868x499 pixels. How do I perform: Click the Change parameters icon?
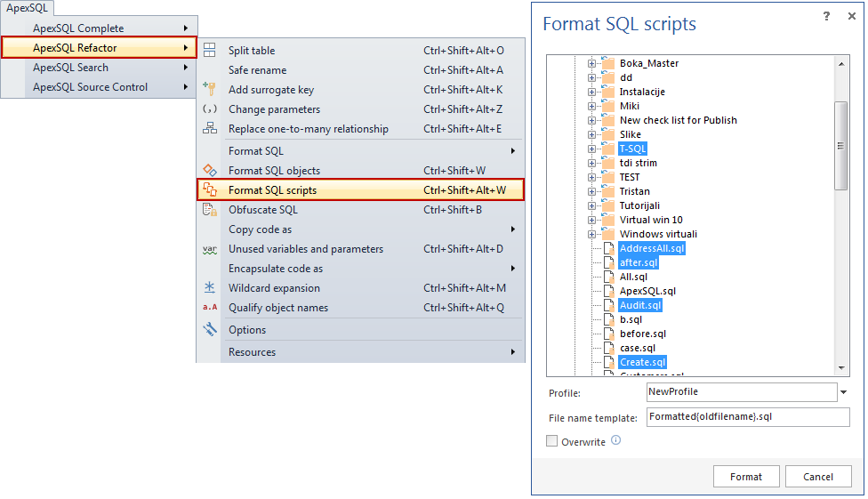click(x=209, y=109)
